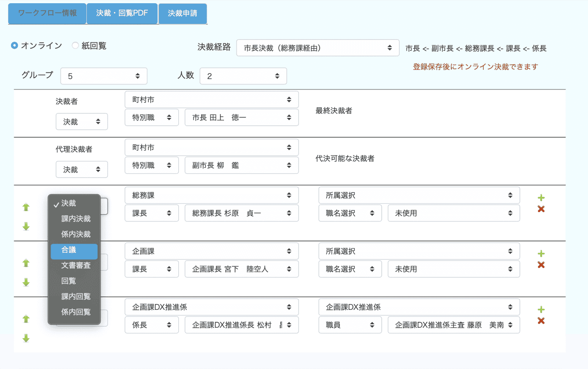Screen dimensions: 588x369
Task: Switch to the 決裁・回覧PDF tab
Action: pyautogui.click(x=122, y=13)
